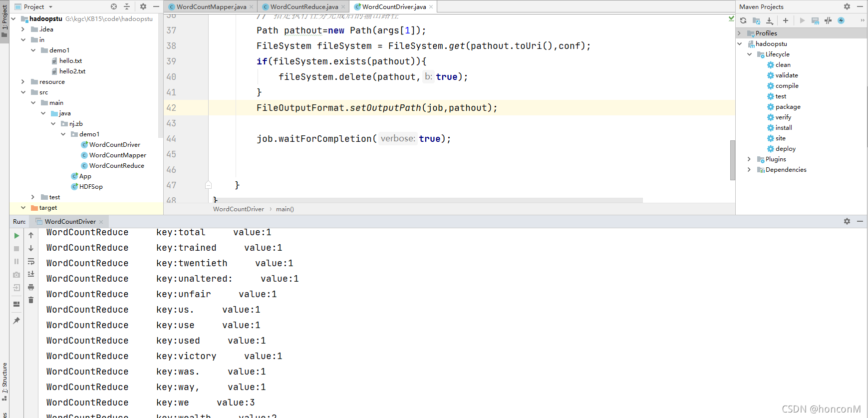Click Maven download sources icon
868x418 pixels.
[x=770, y=20]
